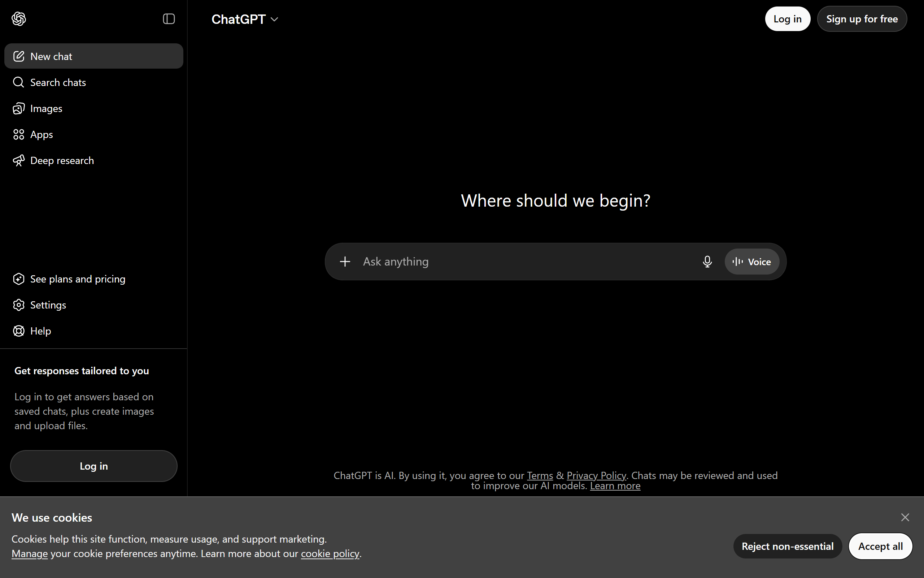Focus the Ask anything input field

(527, 262)
